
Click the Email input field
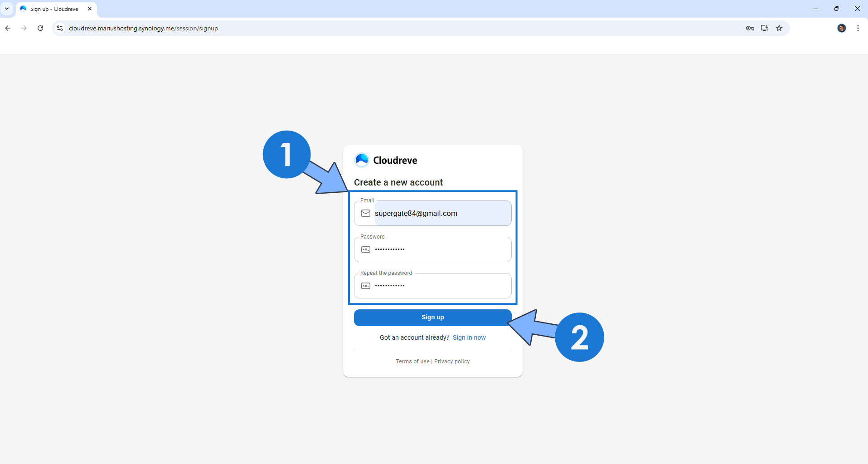[433, 213]
